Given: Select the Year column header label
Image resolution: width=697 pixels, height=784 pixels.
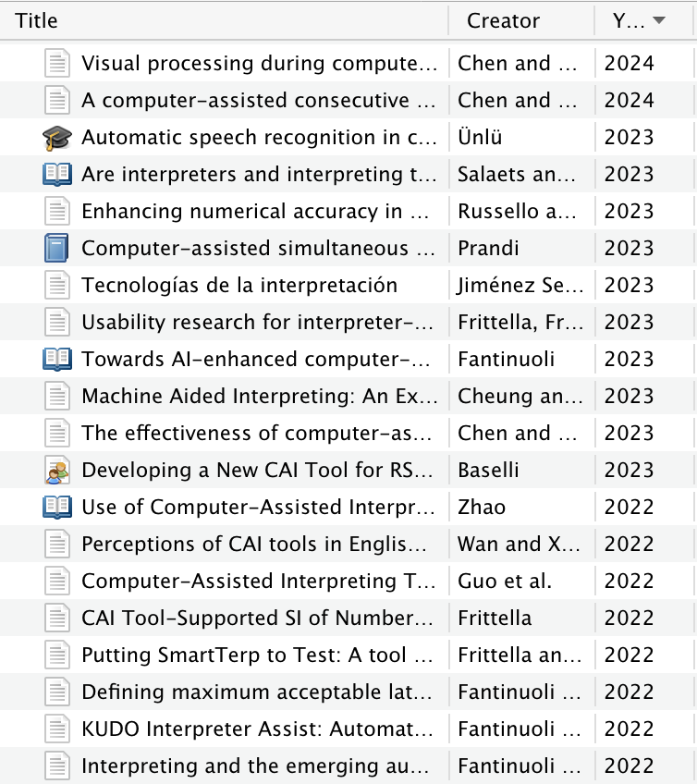Looking at the screenshot, I should (629, 21).
